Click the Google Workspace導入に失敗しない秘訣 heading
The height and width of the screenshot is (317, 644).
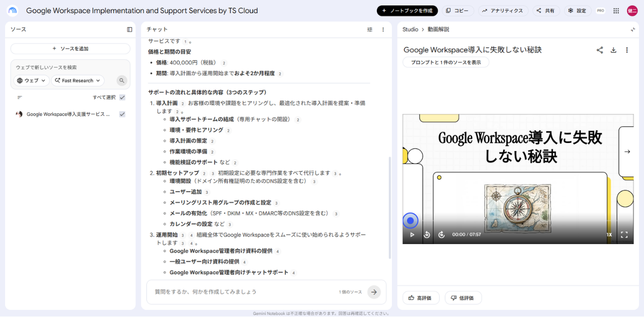click(x=472, y=50)
